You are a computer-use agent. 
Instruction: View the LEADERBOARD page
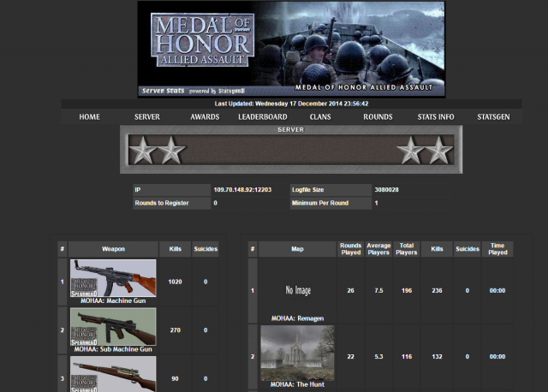(263, 117)
